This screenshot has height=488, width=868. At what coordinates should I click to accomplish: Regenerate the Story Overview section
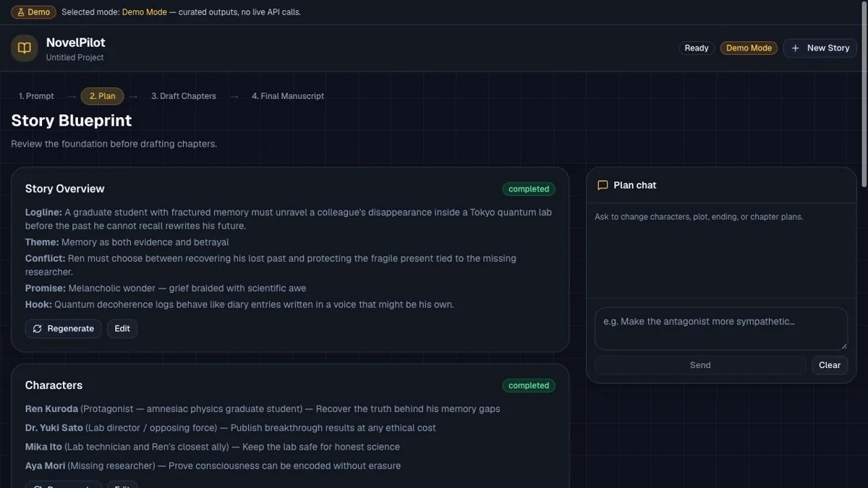tap(64, 329)
